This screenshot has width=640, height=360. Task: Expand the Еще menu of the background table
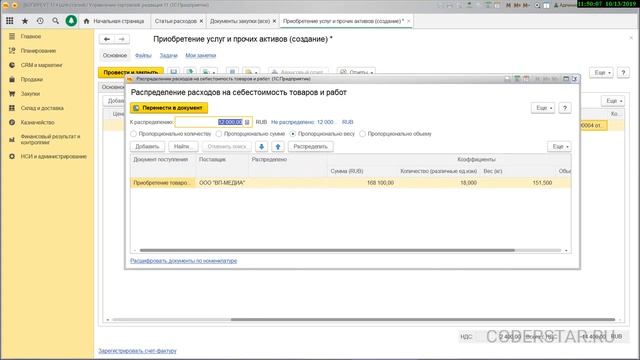pyautogui.click(x=613, y=101)
